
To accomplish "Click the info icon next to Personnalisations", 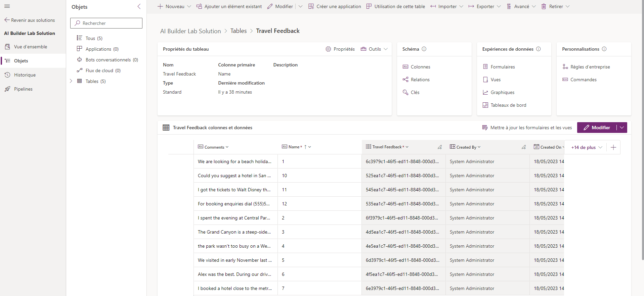I will click(x=604, y=49).
